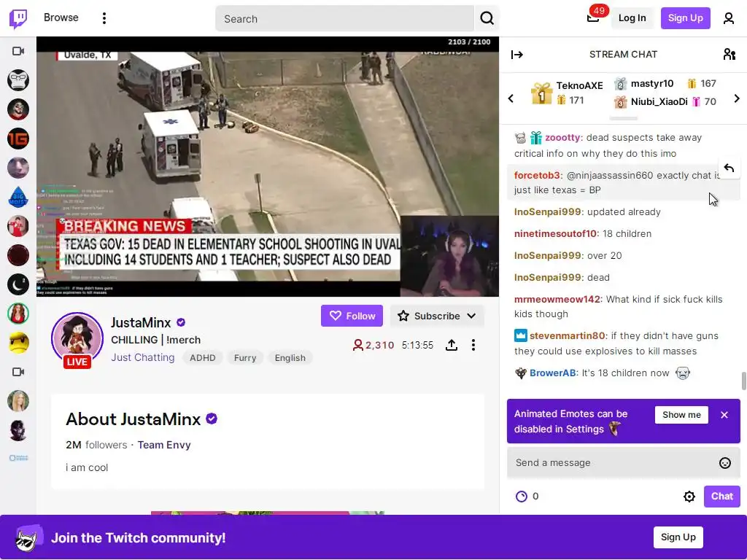Click the top bar Sign Up button

tap(685, 18)
